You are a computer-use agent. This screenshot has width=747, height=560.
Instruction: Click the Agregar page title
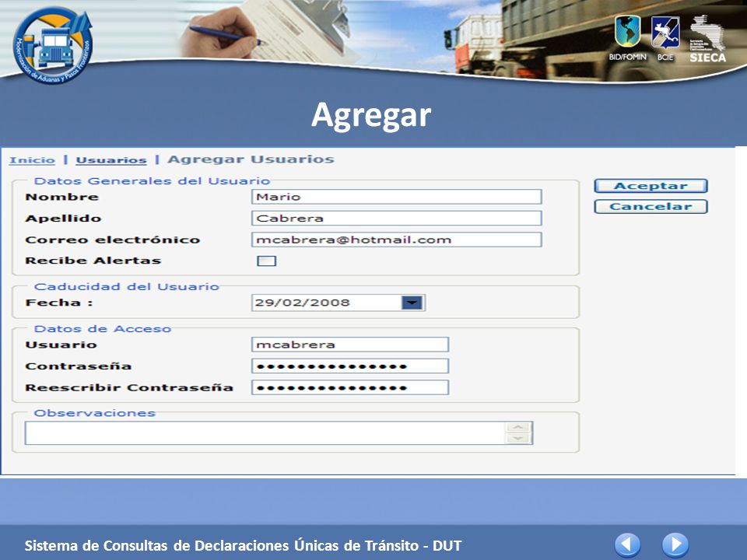click(x=371, y=116)
